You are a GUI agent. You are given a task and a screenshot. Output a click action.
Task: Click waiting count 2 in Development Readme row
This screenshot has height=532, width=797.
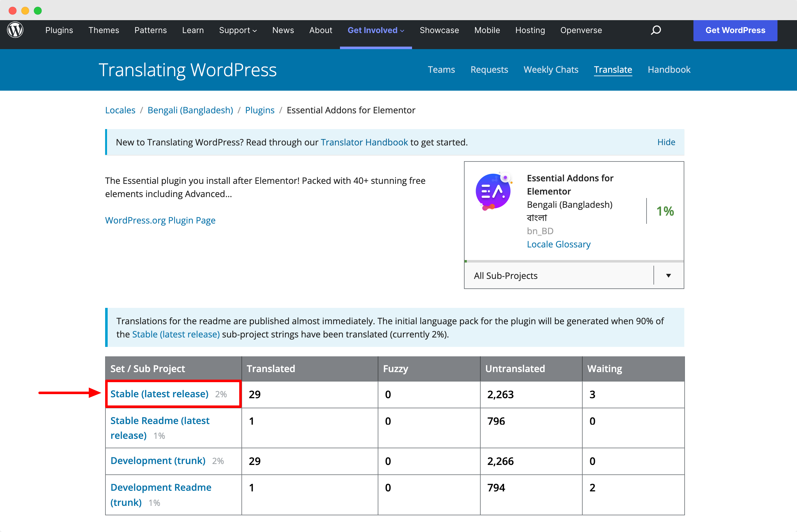[592, 488]
